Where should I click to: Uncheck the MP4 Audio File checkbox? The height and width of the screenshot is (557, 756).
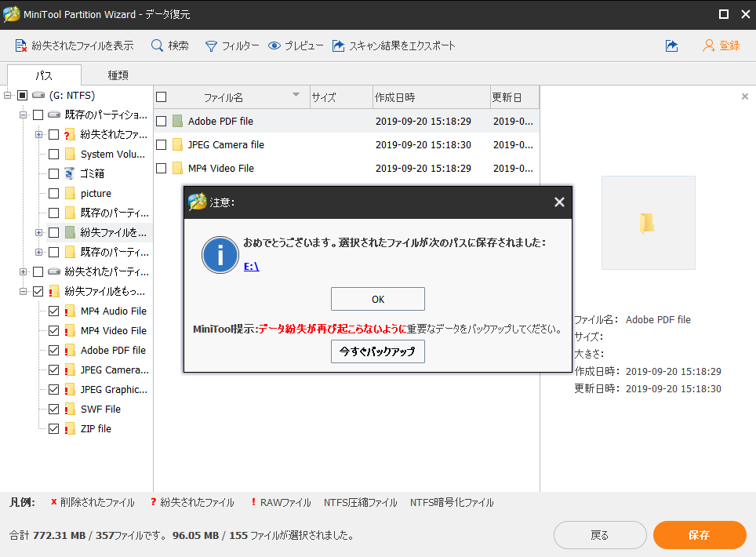(x=54, y=311)
